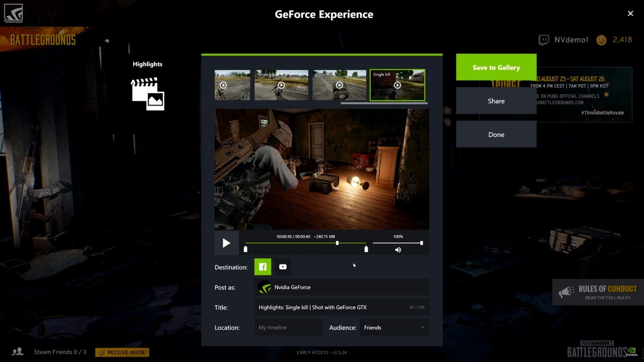
Task: Click the Share button
Action: 496,101
